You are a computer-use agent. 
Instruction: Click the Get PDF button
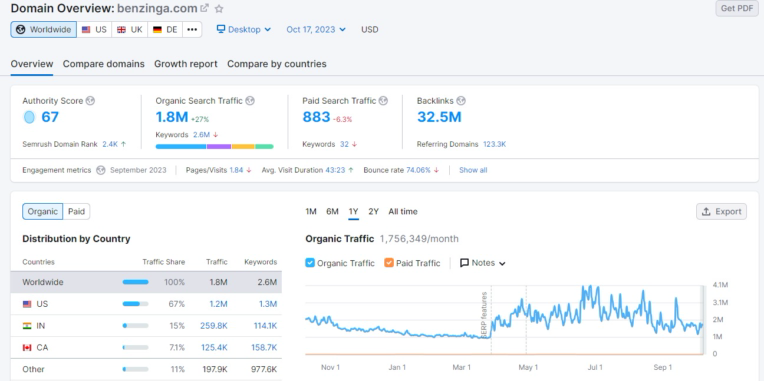pyautogui.click(x=737, y=8)
